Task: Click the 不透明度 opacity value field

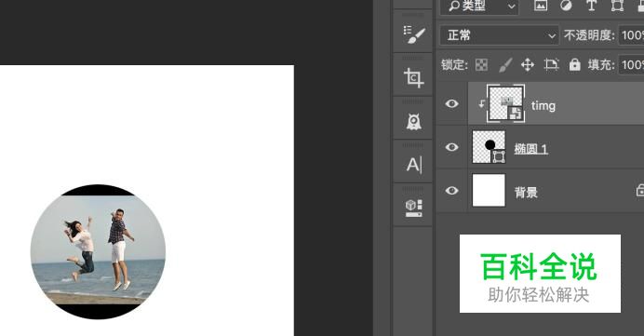Action: (631, 35)
